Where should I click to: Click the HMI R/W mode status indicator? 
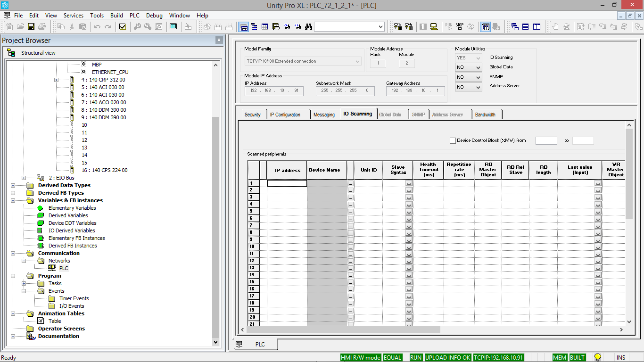pyautogui.click(x=361, y=357)
